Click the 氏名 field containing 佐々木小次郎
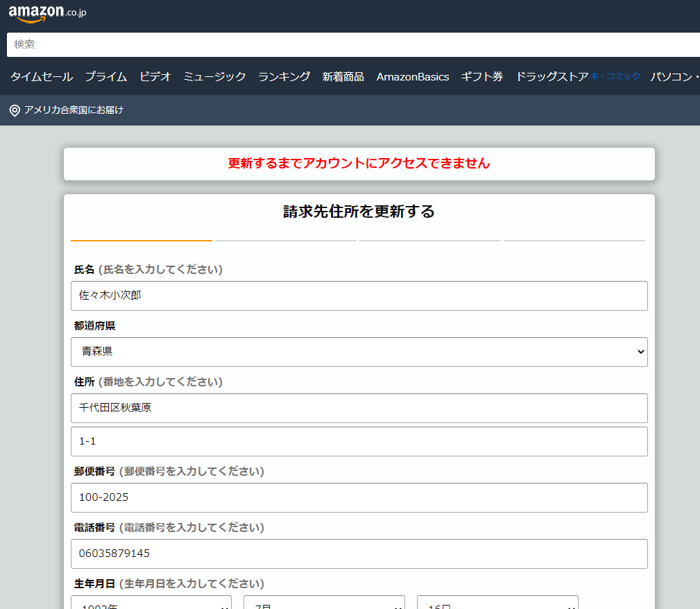The width and height of the screenshot is (700, 609). coord(359,295)
